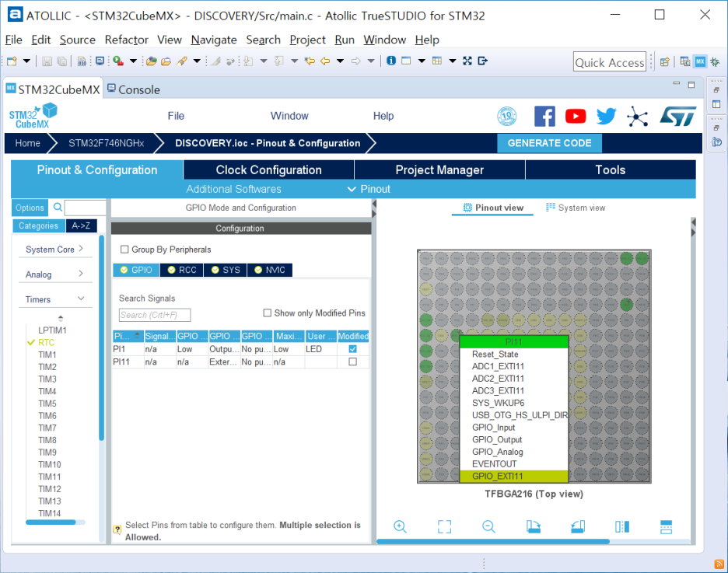The height and width of the screenshot is (573, 728).
Task: Click the fit-to-screen frame icon
Action: tap(444, 526)
